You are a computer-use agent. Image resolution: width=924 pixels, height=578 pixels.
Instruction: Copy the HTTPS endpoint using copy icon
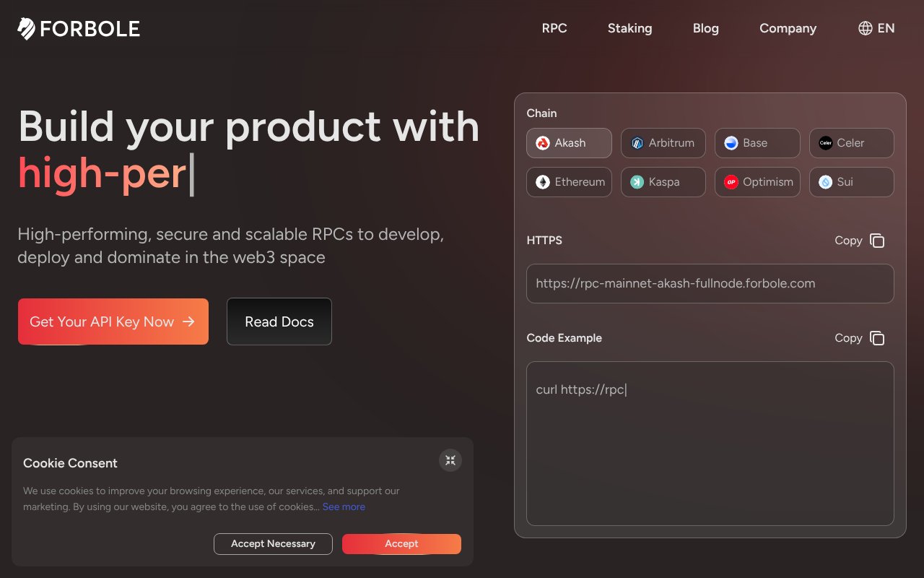[877, 240]
